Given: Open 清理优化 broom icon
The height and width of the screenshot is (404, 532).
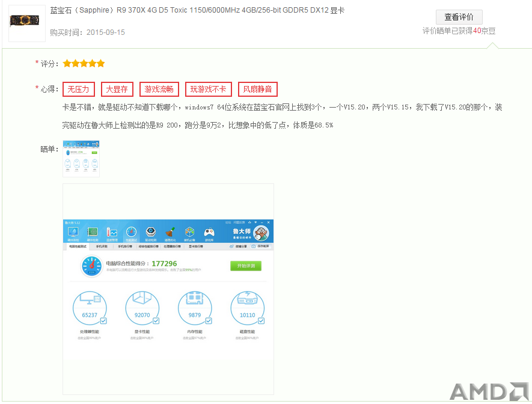Looking at the screenshot, I should [170, 233].
